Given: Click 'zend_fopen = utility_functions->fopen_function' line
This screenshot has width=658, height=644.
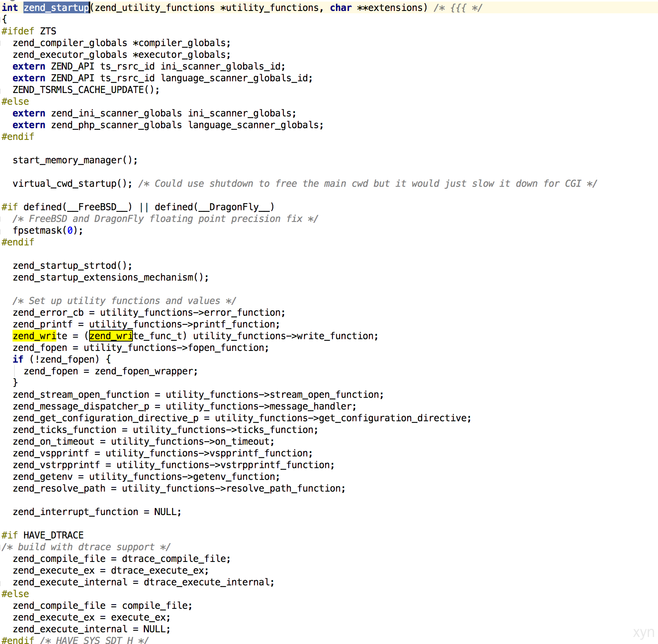Looking at the screenshot, I should [x=141, y=348].
